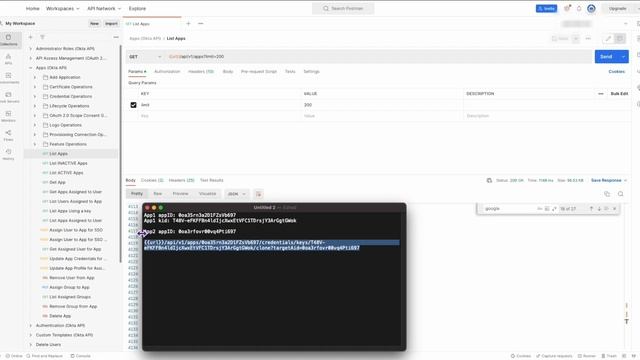
Task: Switch to the Test Results tab
Action: [211, 180]
